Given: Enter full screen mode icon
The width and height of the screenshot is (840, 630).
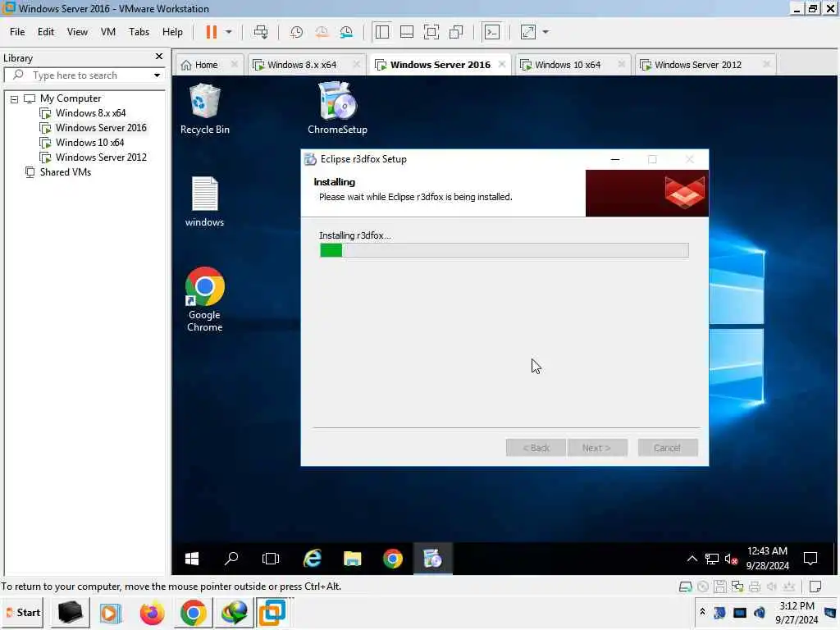Looking at the screenshot, I should (x=431, y=32).
